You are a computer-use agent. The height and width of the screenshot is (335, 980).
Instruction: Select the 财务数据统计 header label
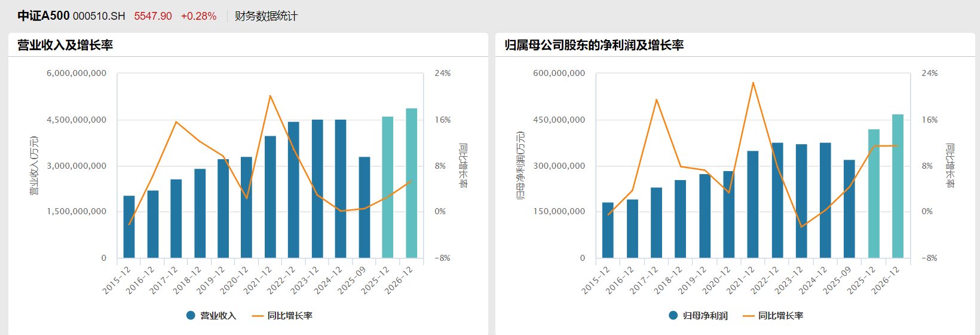[x=266, y=16]
